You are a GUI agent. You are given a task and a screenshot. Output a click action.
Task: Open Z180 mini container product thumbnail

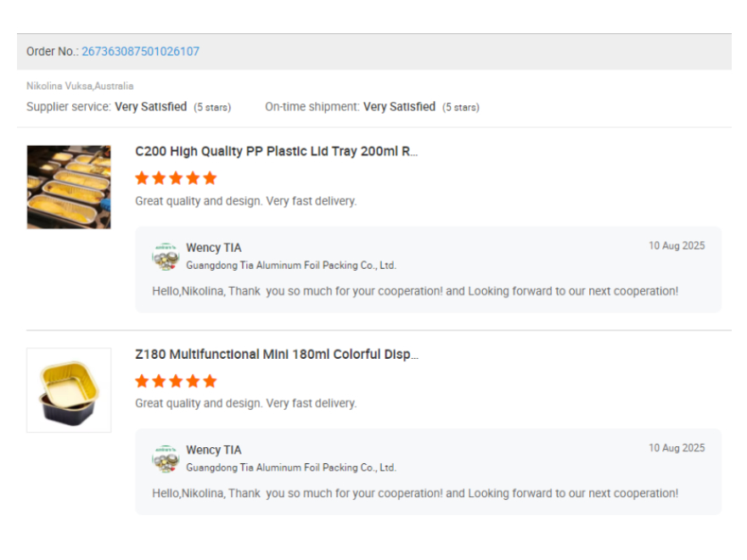click(69, 390)
